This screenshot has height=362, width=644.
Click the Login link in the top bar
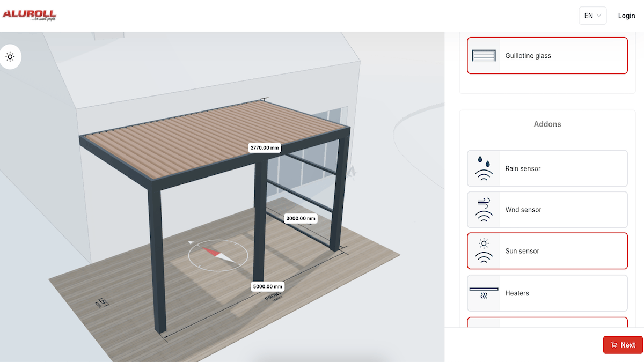point(626,16)
